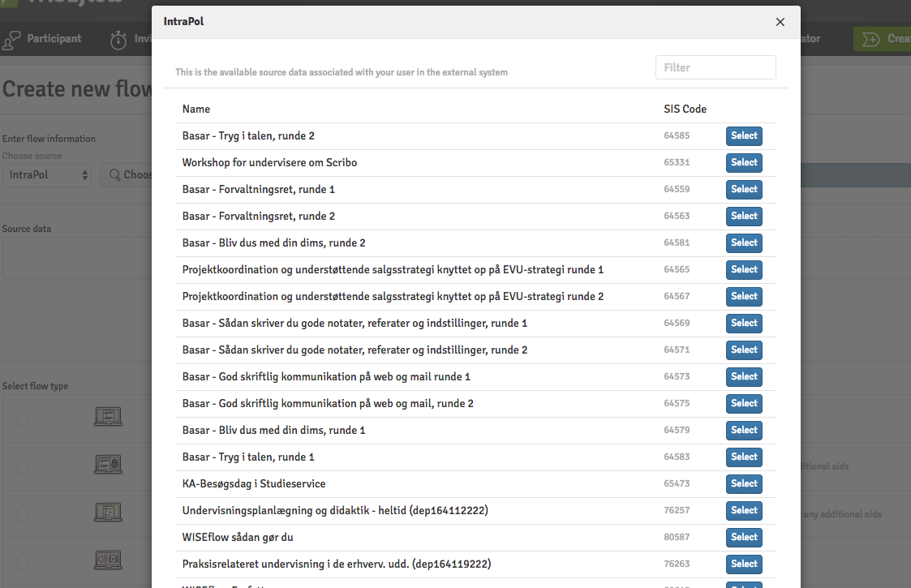The height and width of the screenshot is (588, 911).
Task: Click the stopwatch icon in navigation bar
Action: 118,40
